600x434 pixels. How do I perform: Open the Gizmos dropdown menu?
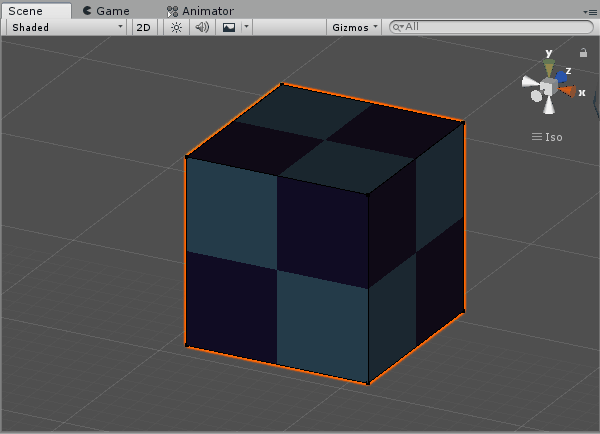point(354,28)
